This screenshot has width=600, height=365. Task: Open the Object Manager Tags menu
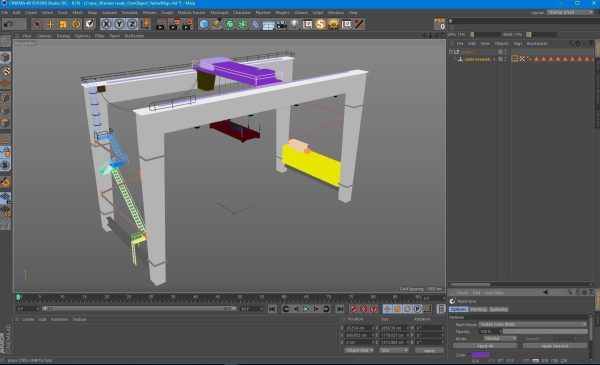518,44
